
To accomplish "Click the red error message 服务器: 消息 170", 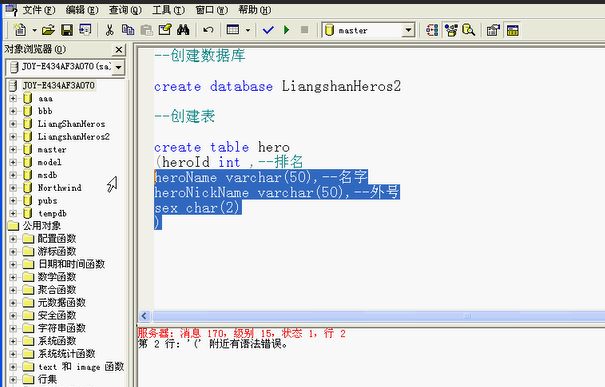I will (x=242, y=333).
